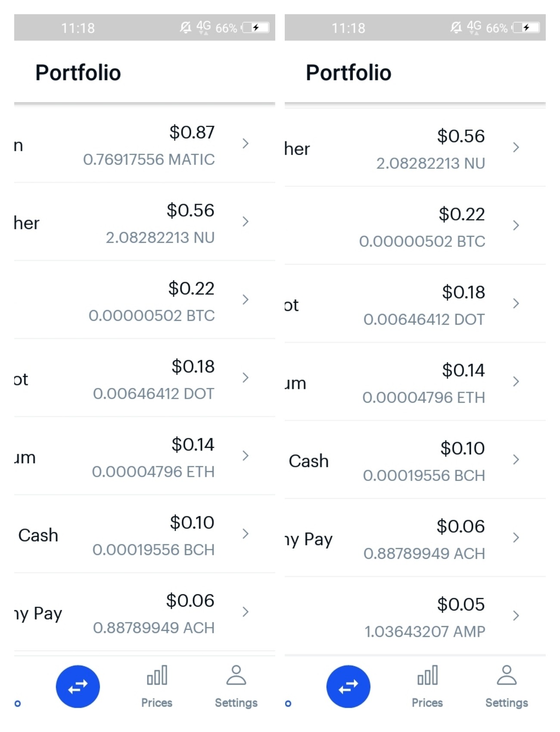Screen dimensions: 560x732
Task: Open the right $0.56 NU holding
Action: click(x=415, y=148)
